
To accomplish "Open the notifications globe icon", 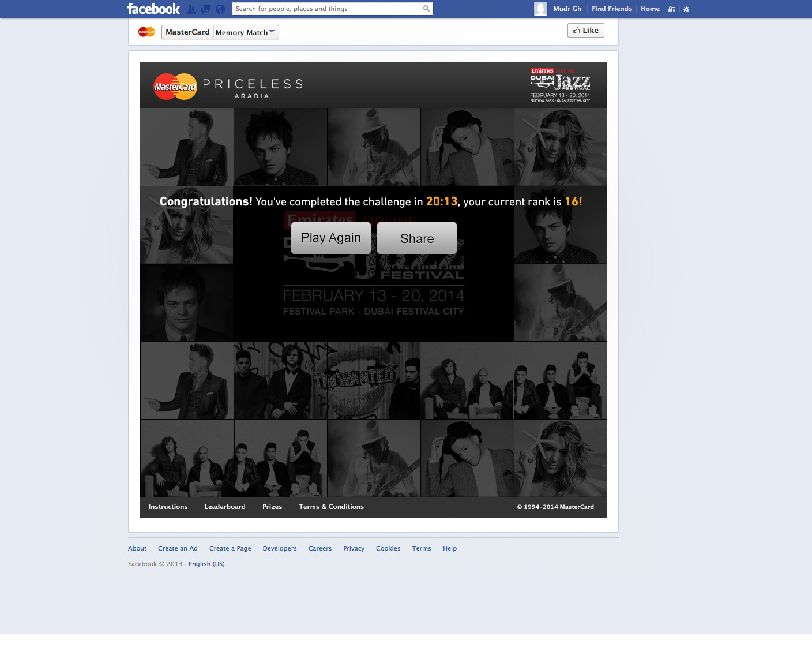I will point(220,9).
